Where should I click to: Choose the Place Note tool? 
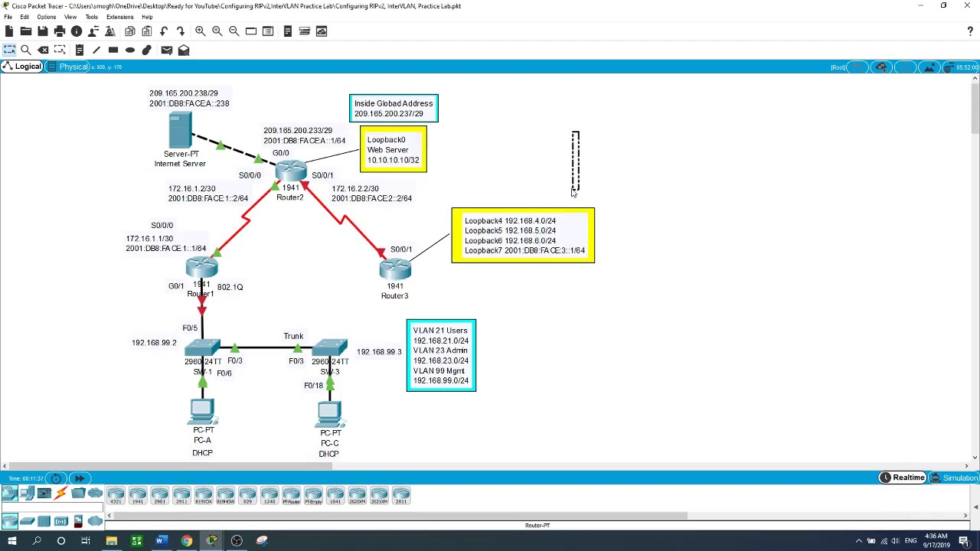79,50
